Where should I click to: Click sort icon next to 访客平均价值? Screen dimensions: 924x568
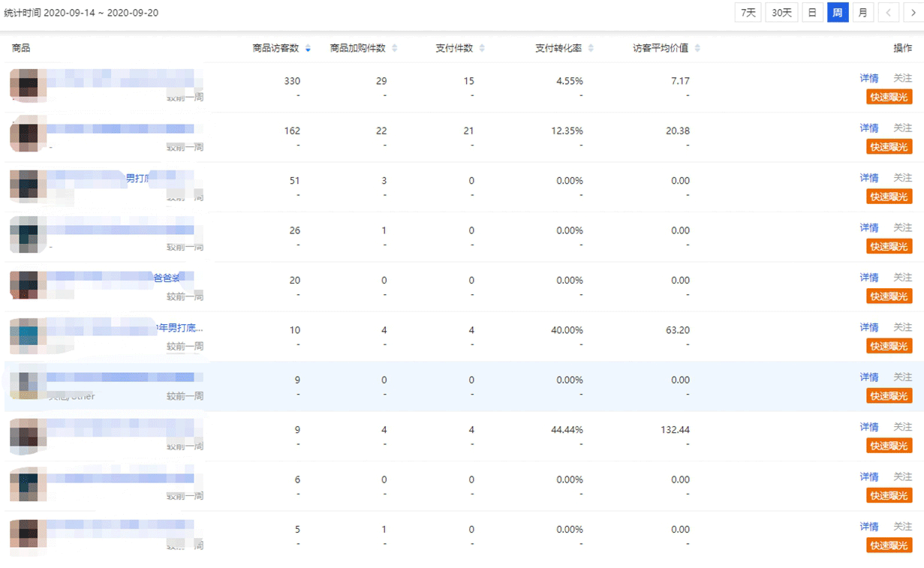coord(697,49)
